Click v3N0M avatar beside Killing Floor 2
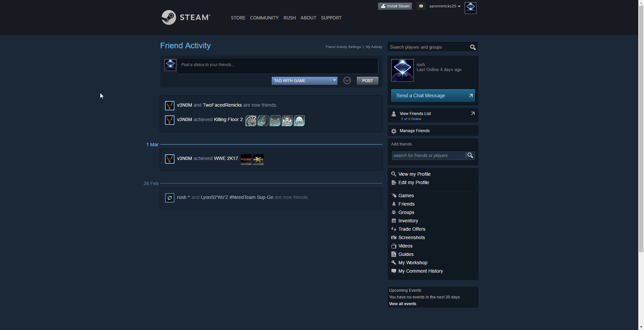Viewport: 644px width, 330px height. pyautogui.click(x=170, y=120)
